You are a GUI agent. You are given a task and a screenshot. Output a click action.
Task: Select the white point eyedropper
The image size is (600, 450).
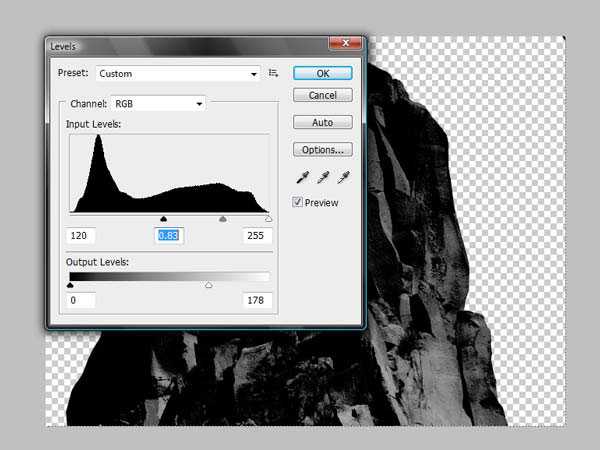click(x=343, y=177)
